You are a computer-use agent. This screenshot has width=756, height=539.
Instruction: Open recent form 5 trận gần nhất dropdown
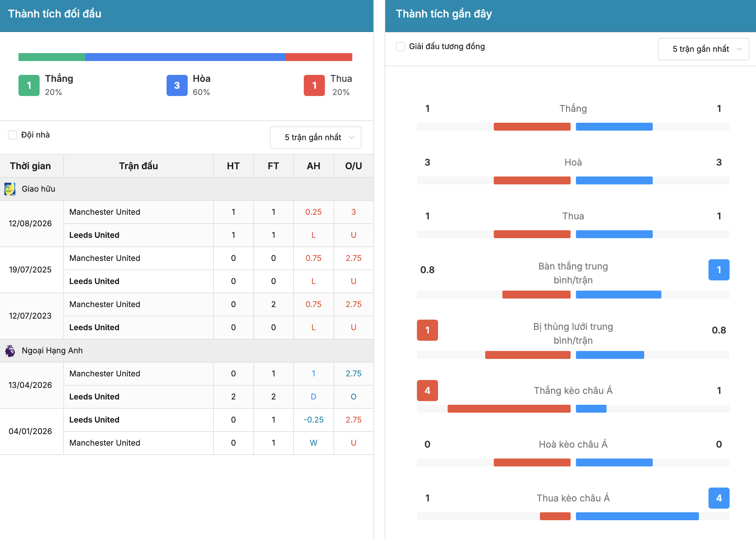point(703,49)
